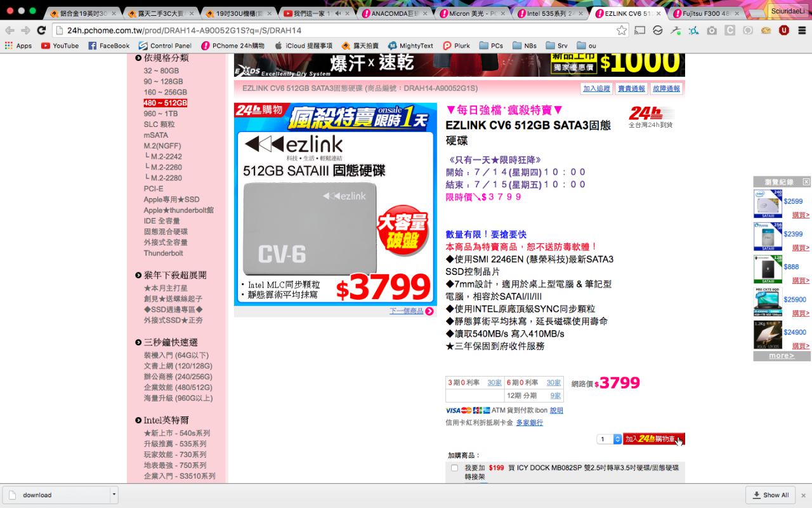Image resolution: width=812 pixels, height=508 pixels.
Task: Click the 24h logo beside product title
Action: point(650,116)
